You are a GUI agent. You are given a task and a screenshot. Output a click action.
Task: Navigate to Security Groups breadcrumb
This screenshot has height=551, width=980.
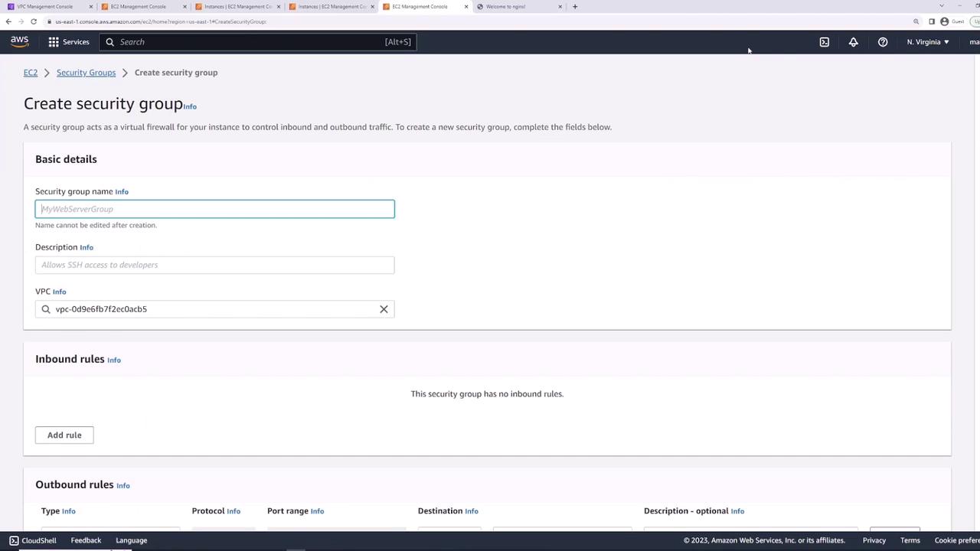pyautogui.click(x=86, y=73)
